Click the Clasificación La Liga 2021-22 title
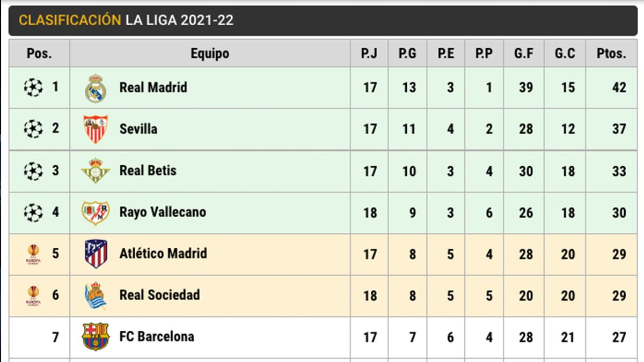Image resolution: width=644 pixels, height=362 pixels. 126,20
